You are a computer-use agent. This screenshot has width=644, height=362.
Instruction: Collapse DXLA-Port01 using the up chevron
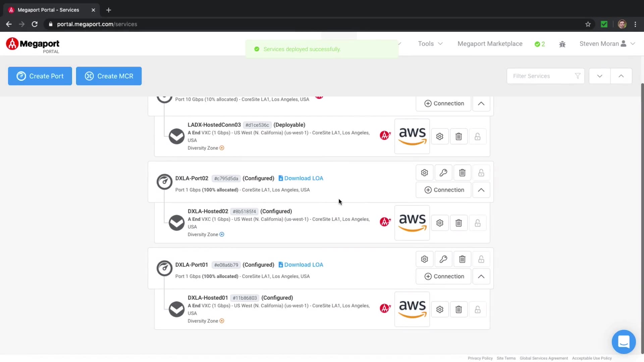click(481, 277)
